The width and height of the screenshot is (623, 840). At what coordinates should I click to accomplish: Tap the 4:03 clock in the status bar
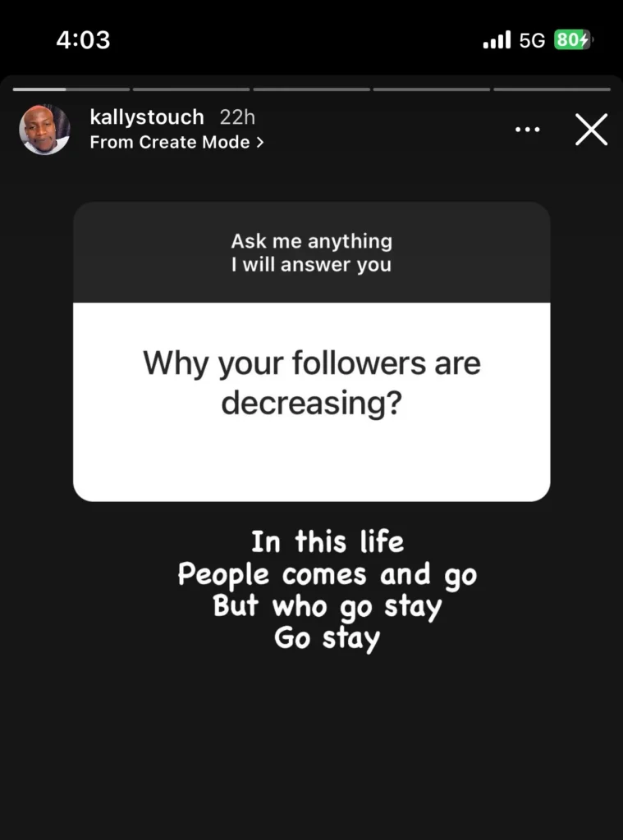83,39
